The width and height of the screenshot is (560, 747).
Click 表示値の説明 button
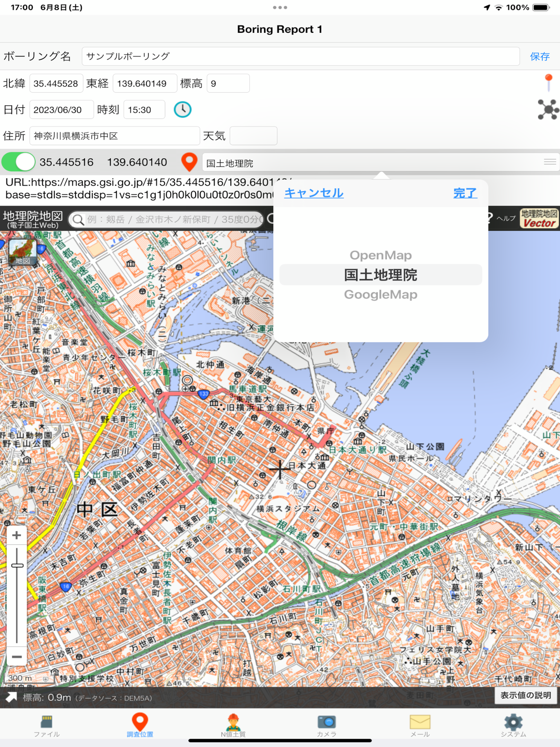tap(526, 695)
